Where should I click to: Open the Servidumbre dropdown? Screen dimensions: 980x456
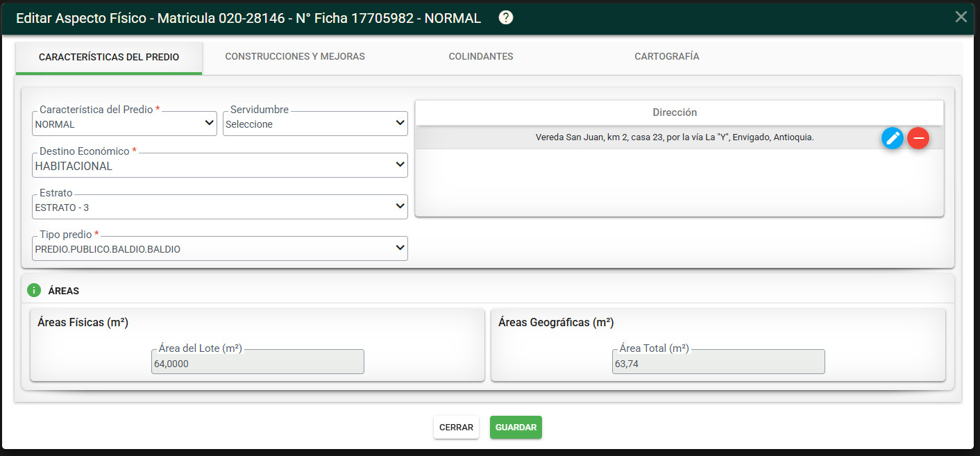pyautogui.click(x=315, y=124)
